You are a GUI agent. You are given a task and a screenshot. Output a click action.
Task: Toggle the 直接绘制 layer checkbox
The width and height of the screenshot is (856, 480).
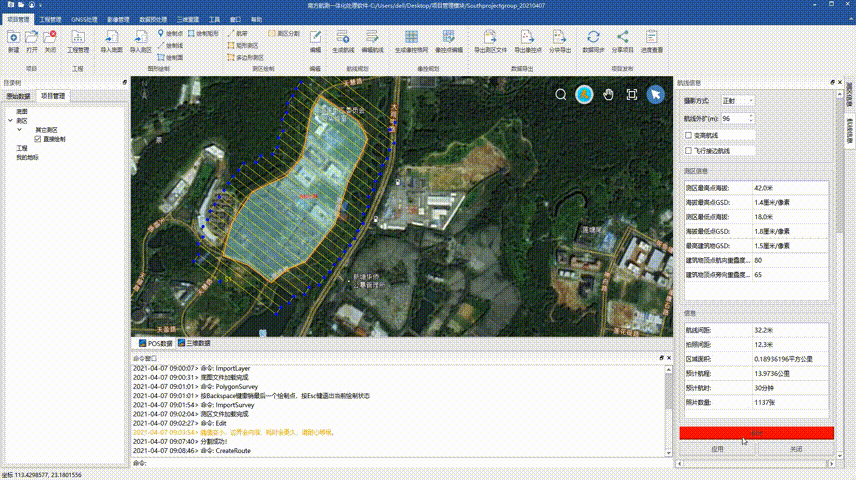click(38, 138)
